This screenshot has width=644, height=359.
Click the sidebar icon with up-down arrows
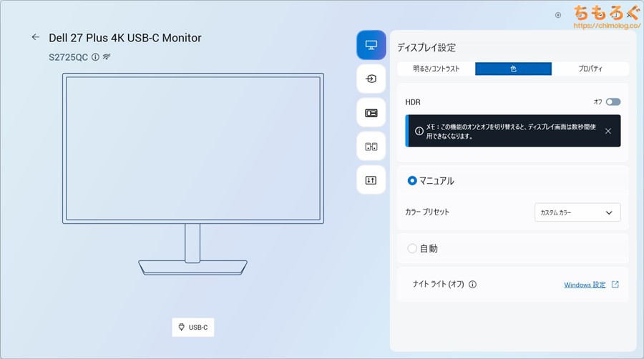pyautogui.click(x=371, y=179)
